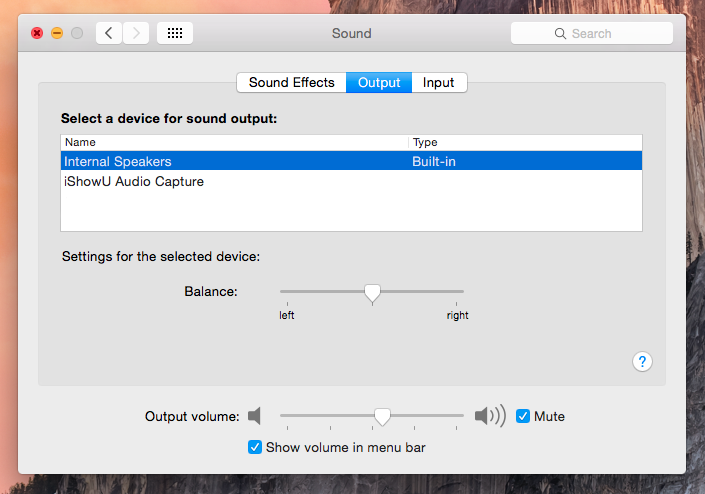
Task: Switch to the Sound Effects tab
Action: point(291,83)
